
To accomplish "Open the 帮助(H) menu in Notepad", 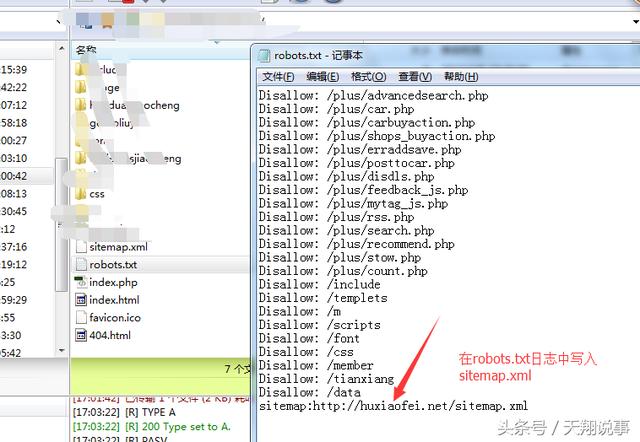I will 460,77.
